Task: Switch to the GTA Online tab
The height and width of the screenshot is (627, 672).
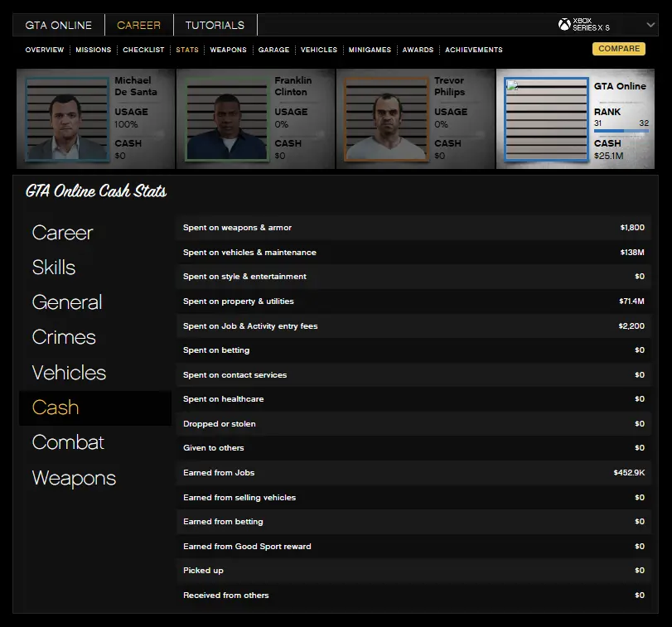Action: click(x=58, y=25)
